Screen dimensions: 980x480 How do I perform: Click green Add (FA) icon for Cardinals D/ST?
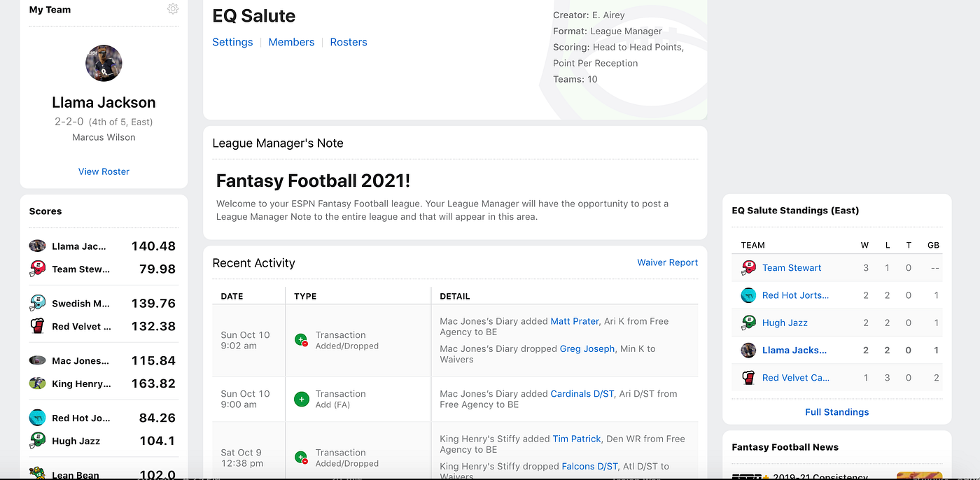click(302, 399)
